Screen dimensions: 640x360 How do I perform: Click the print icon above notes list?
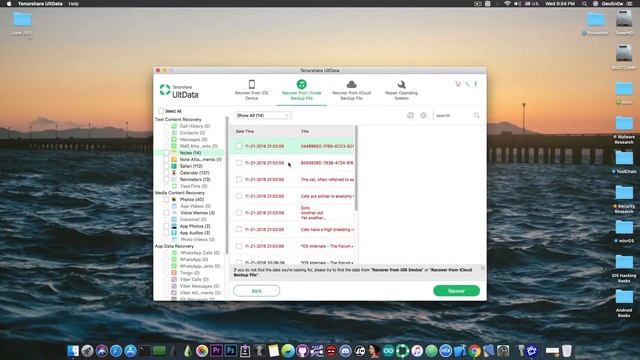(x=410, y=116)
